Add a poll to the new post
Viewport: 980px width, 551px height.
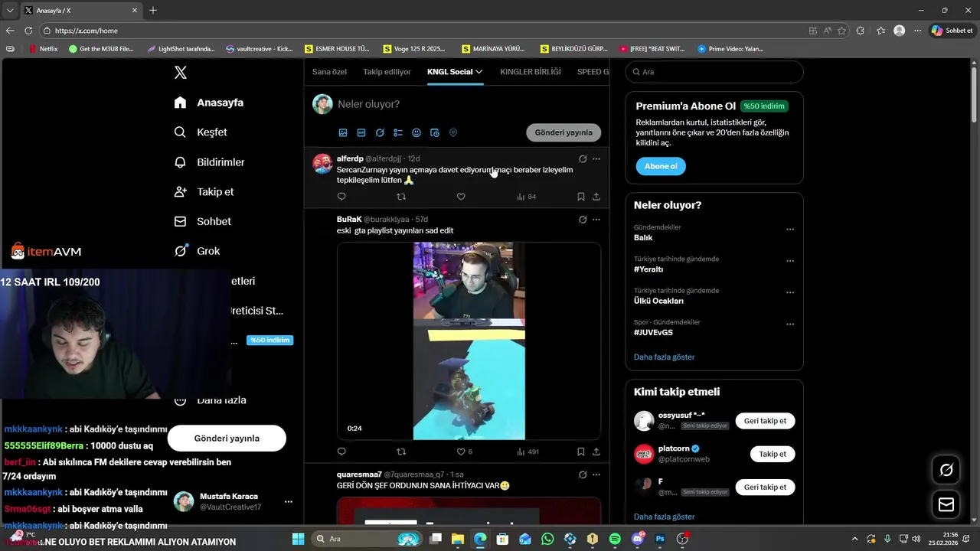(398, 132)
